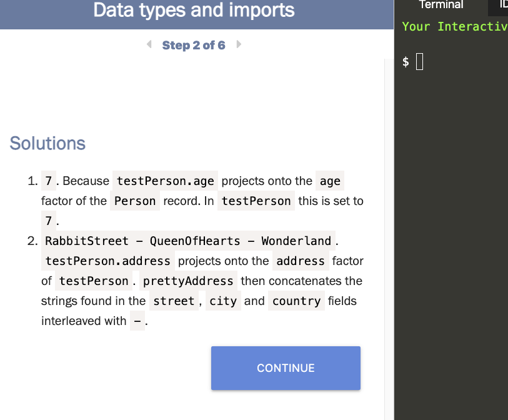
Task: Click the terminal prompt cursor
Action: pos(420,62)
